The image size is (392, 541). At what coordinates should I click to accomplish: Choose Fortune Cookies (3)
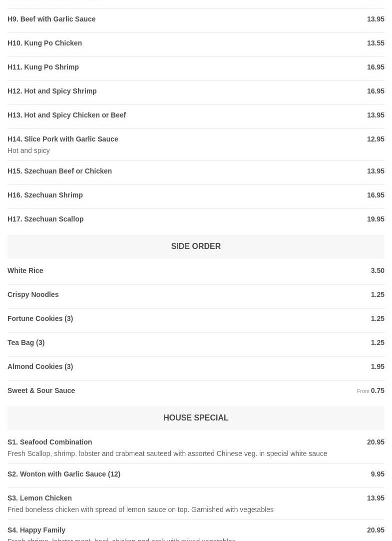[40, 318]
